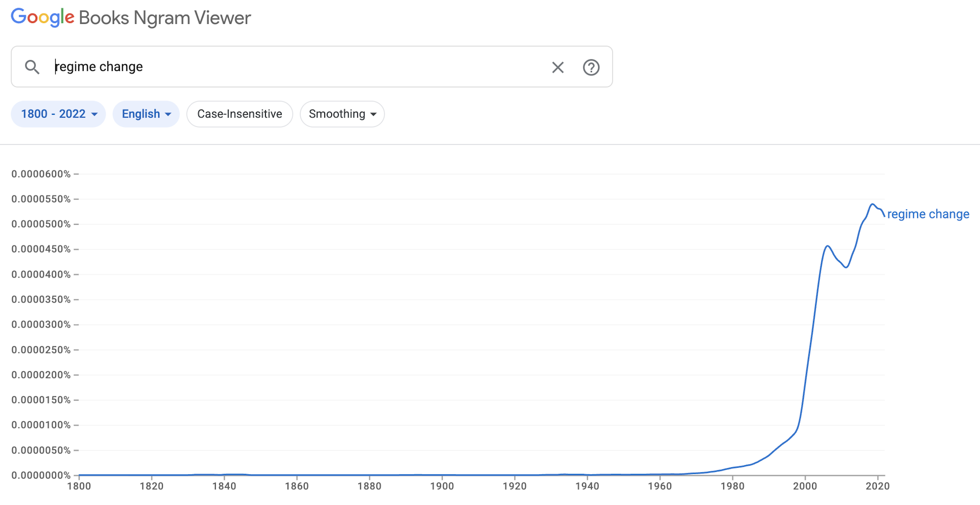The image size is (980, 505).
Task: Open the Smoothing dropdown
Action: point(342,114)
